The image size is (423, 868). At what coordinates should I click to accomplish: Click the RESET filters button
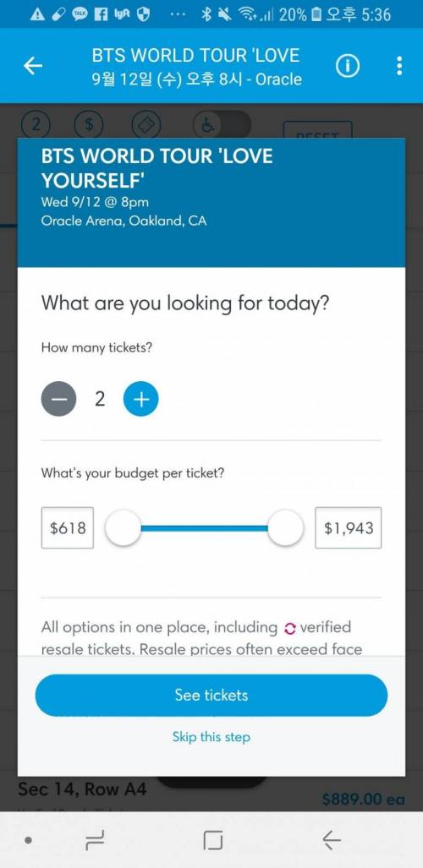(x=317, y=130)
